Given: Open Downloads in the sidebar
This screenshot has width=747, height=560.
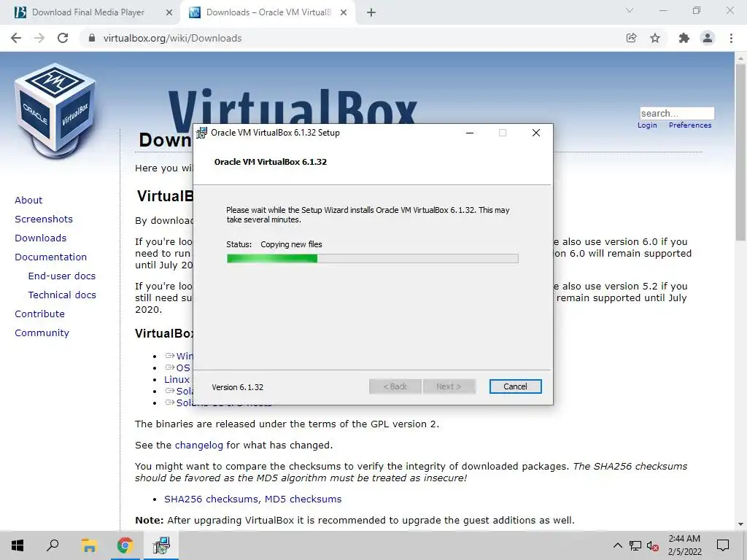Looking at the screenshot, I should (x=41, y=238).
